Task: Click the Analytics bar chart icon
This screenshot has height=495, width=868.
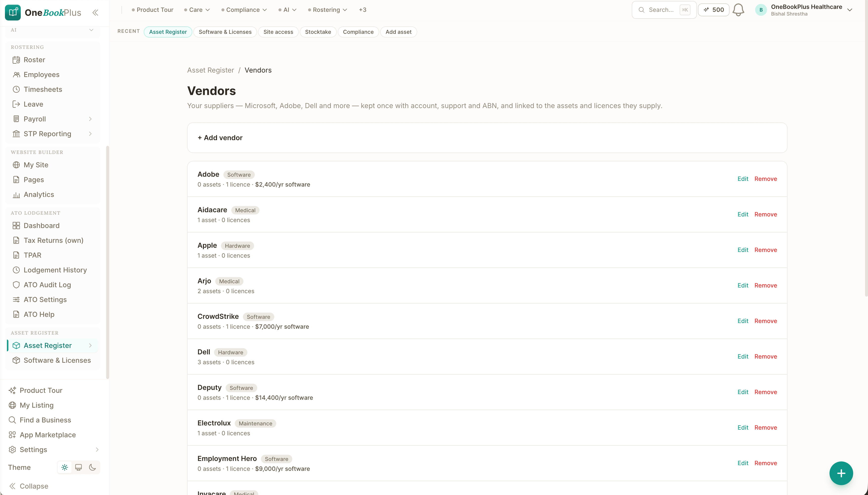Action: tap(16, 194)
